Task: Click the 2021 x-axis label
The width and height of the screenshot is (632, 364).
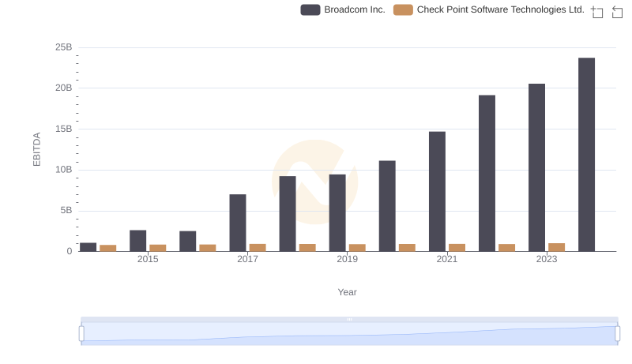Action: click(x=447, y=259)
